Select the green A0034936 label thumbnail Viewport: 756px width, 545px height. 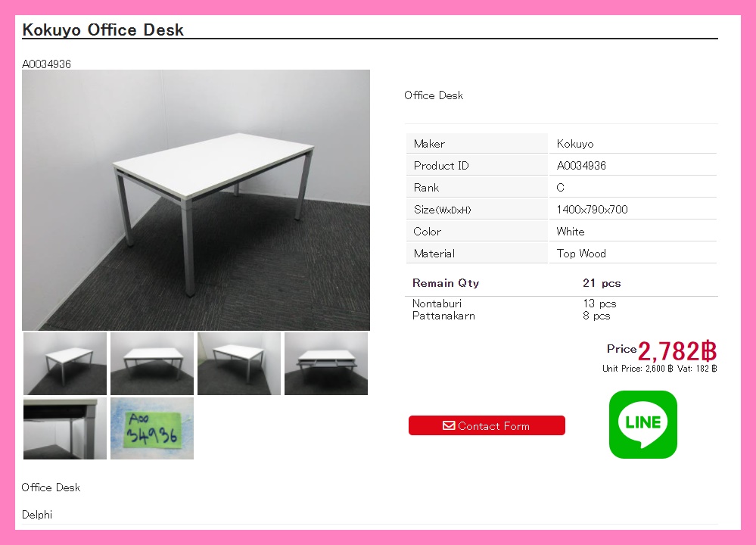[152, 428]
